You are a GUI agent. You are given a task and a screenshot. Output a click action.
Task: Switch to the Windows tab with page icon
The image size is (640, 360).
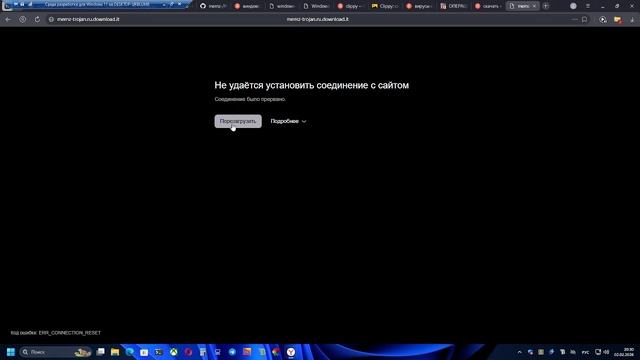[x=316, y=6]
